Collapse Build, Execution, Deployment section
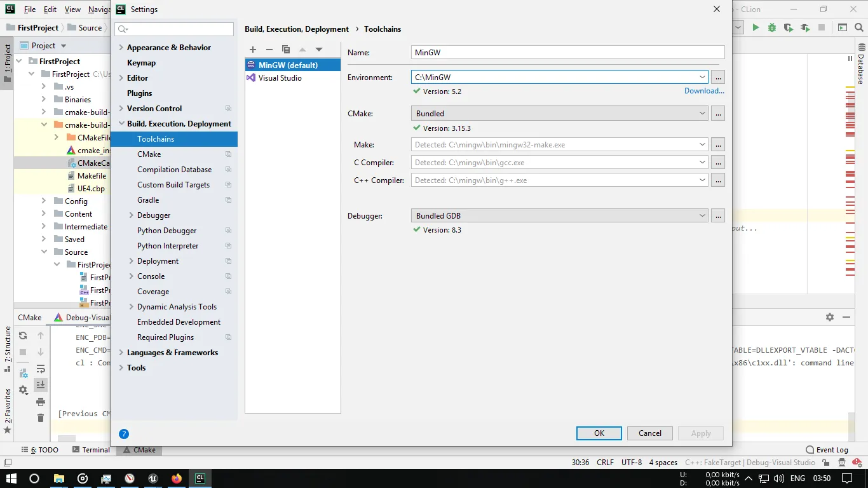868x488 pixels. [x=121, y=124]
